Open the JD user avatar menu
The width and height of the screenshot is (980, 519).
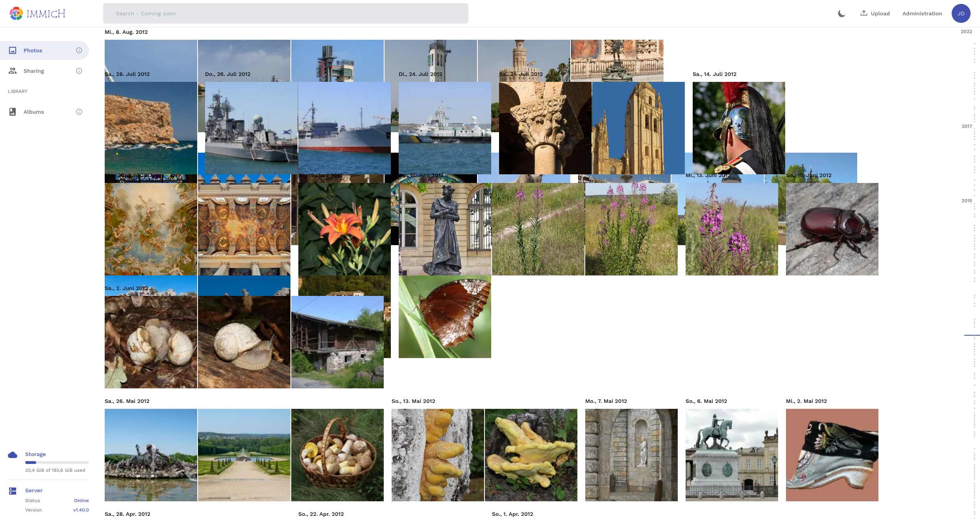click(961, 13)
